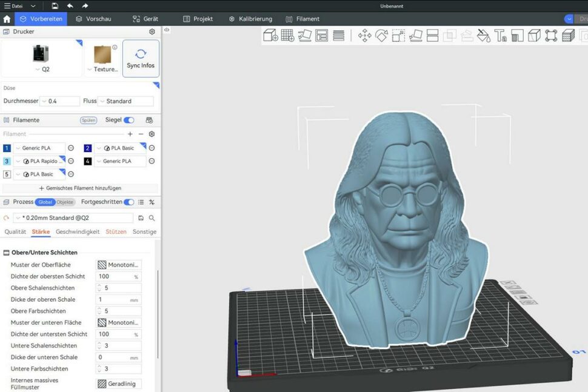Viewport: 588px width, 392px height.
Task: Open the Text shape tool
Action: click(x=500, y=36)
